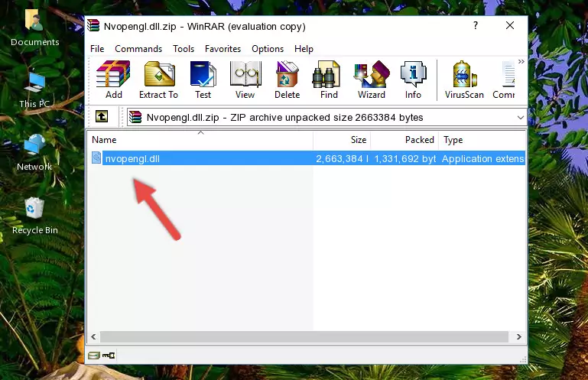Sort by Packed column header
The width and height of the screenshot is (588, 380).
point(404,140)
